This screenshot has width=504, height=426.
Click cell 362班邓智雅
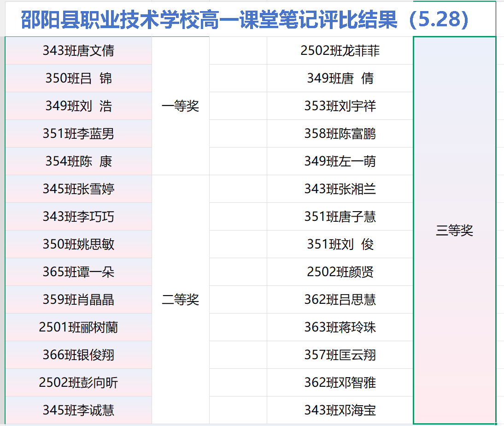(x=340, y=383)
